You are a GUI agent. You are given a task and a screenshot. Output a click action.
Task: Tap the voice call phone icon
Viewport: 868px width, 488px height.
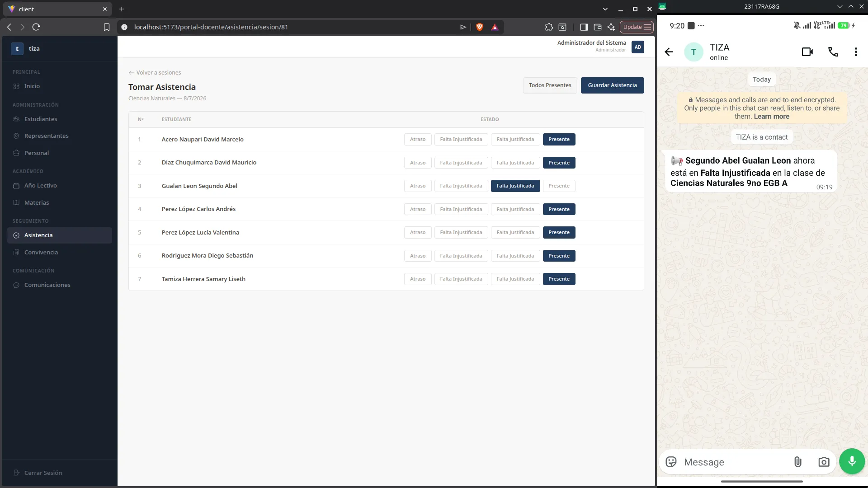(833, 52)
